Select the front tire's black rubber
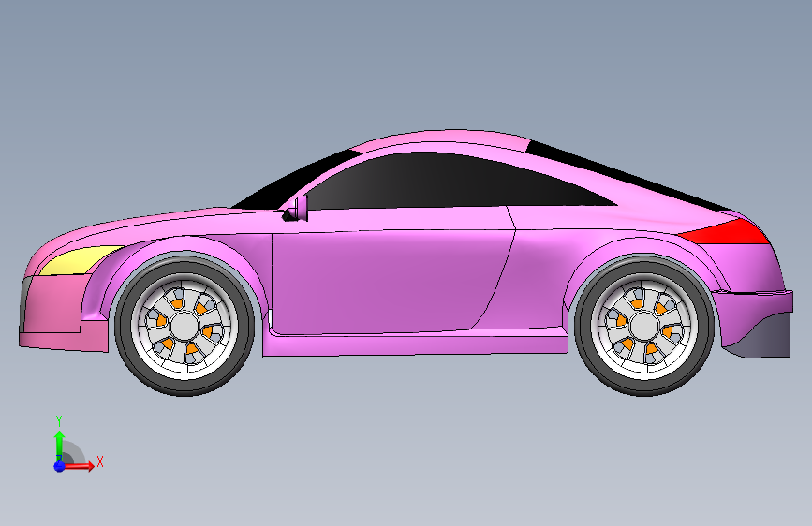The image size is (812, 526). click(184, 386)
